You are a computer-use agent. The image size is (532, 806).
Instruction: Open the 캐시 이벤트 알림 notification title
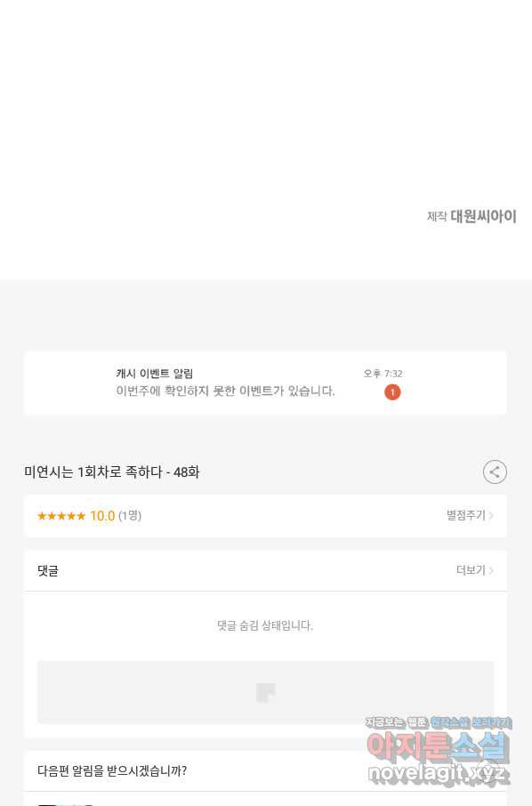click(154, 374)
